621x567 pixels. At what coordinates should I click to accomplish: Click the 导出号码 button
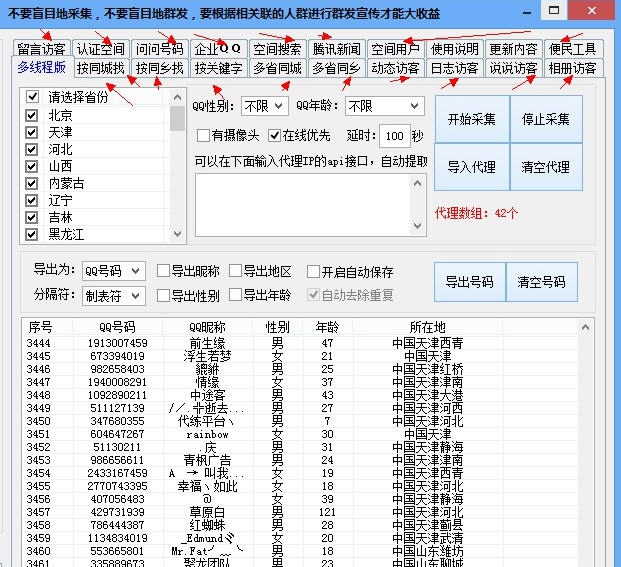point(470,282)
